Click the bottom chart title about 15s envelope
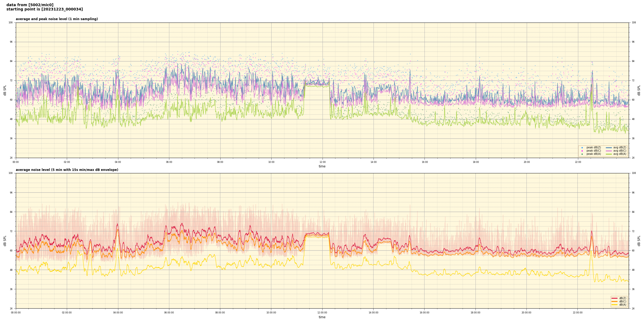Screen dimensions: 644x322 (x=67, y=170)
